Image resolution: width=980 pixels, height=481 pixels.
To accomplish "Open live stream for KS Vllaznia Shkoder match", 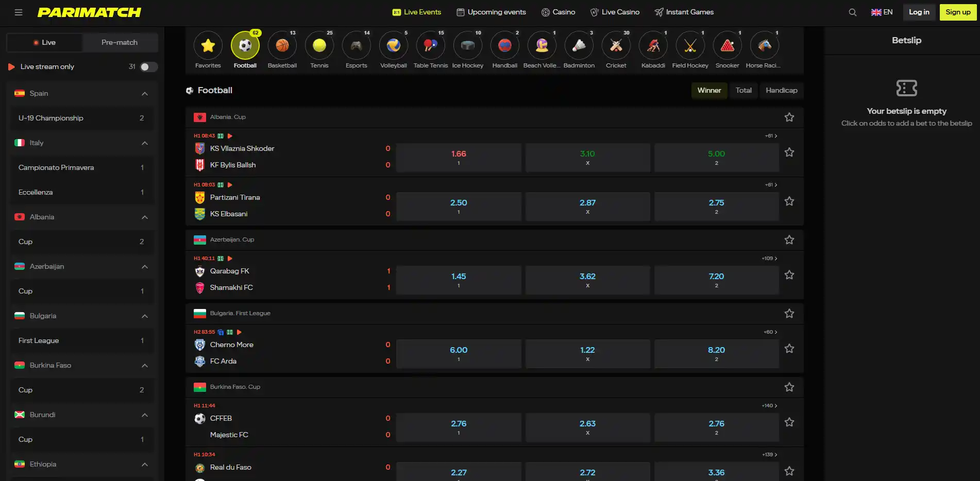I will point(230,136).
